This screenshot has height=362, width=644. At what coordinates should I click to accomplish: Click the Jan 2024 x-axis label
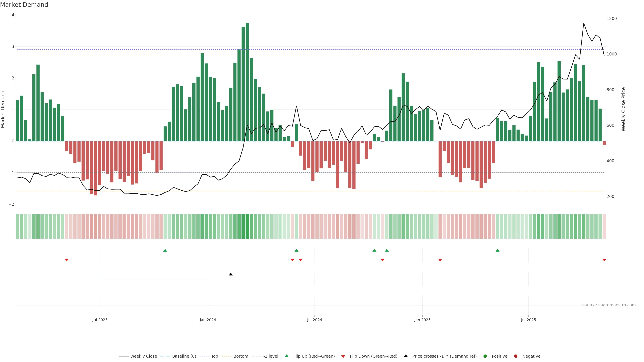coord(208,320)
